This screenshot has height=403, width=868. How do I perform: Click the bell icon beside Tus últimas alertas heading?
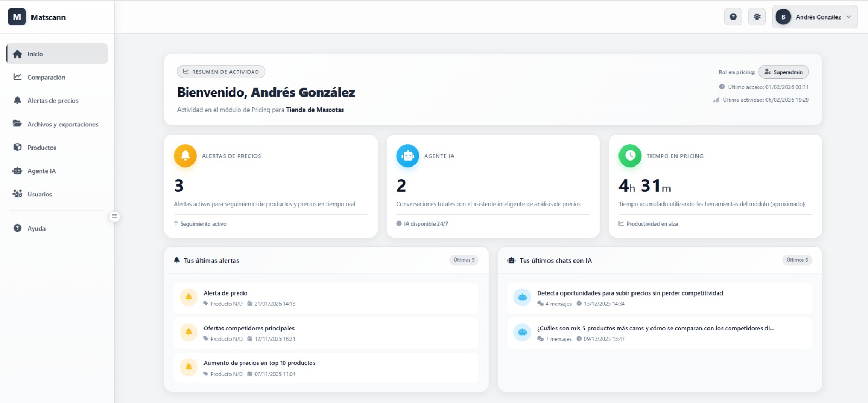[176, 260]
